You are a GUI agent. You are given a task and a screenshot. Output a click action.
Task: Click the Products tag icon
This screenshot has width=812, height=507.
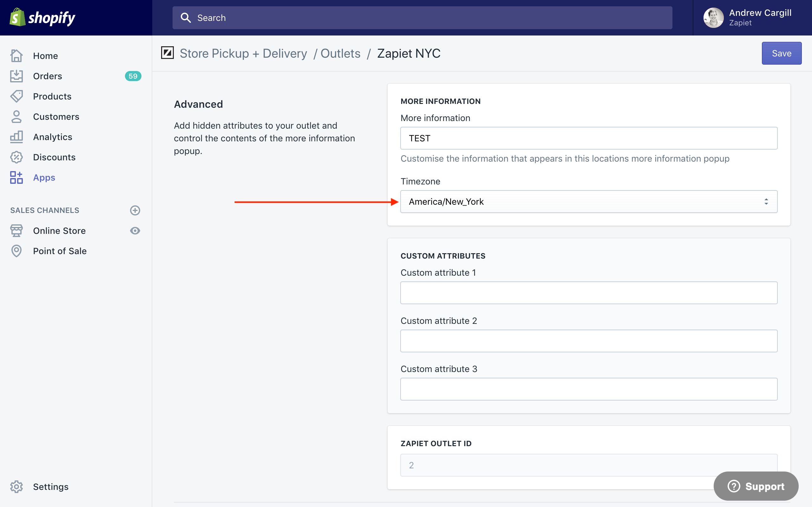tap(16, 96)
